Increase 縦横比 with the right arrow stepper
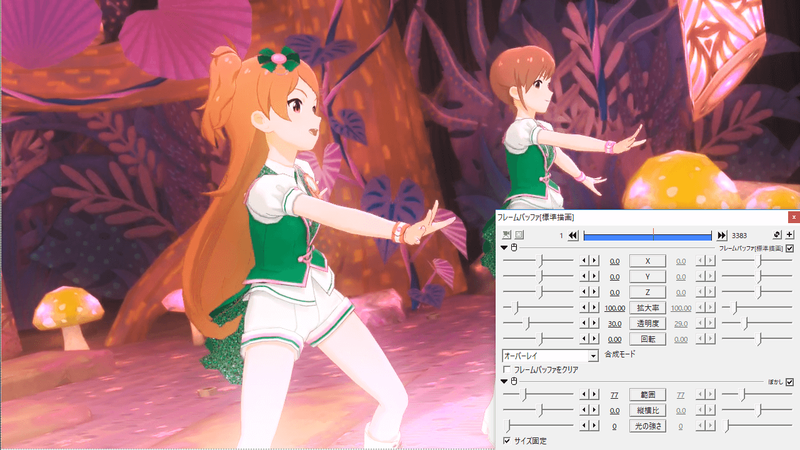 (594, 410)
